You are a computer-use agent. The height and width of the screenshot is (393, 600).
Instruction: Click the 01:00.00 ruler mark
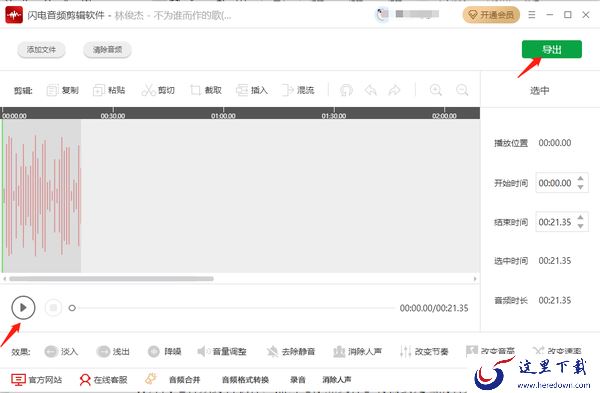[x=223, y=116]
